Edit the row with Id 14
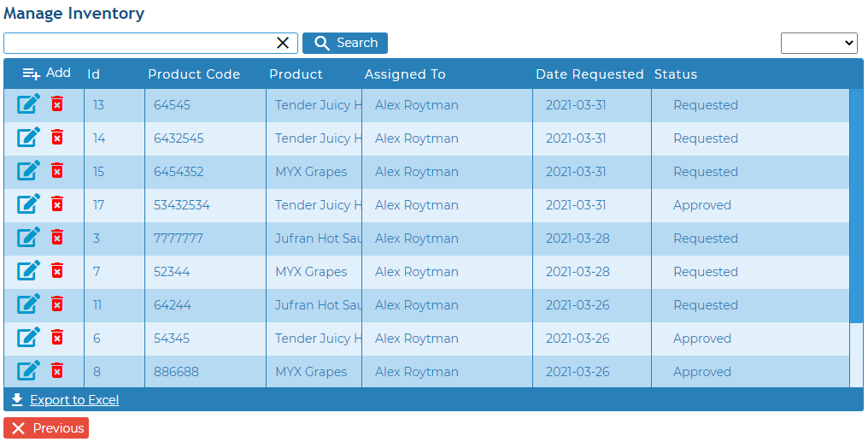868x442 pixels. point(29,138)
